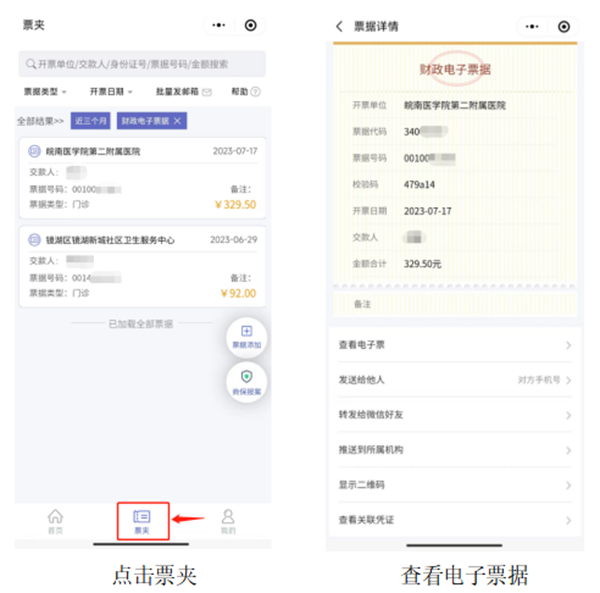Click 开票单位 value in receipt details
Viewport: 600px width, 593px height.
click(455, 105)
